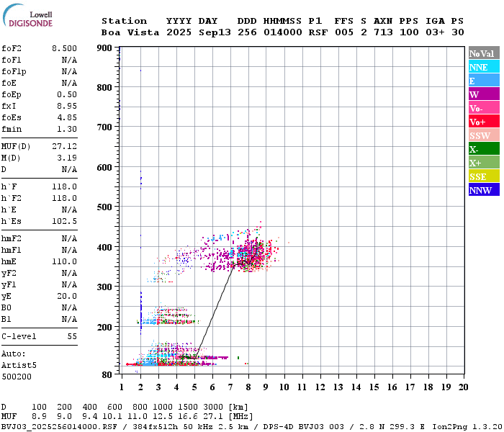This screenshot has height=432, width=504.
Task: Click the 400 km y-axis label
Action: pyautogui.click(x=104, y=248)
